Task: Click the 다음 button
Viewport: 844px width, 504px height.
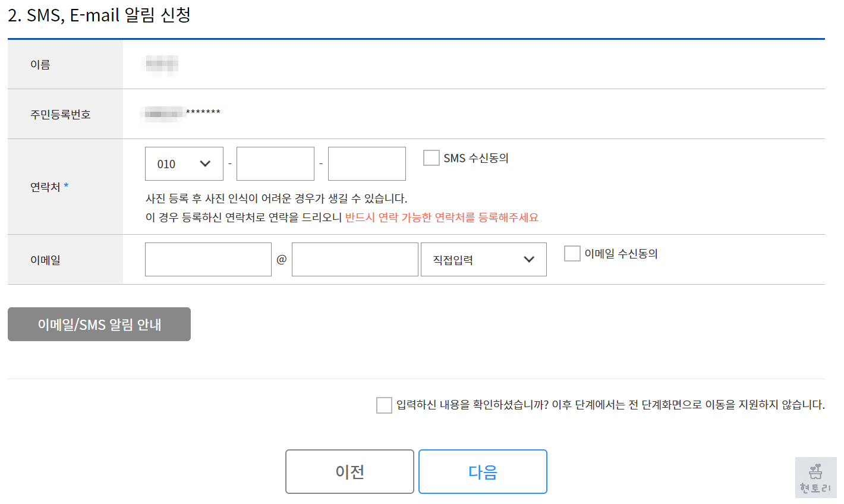Action: point(483,472)
